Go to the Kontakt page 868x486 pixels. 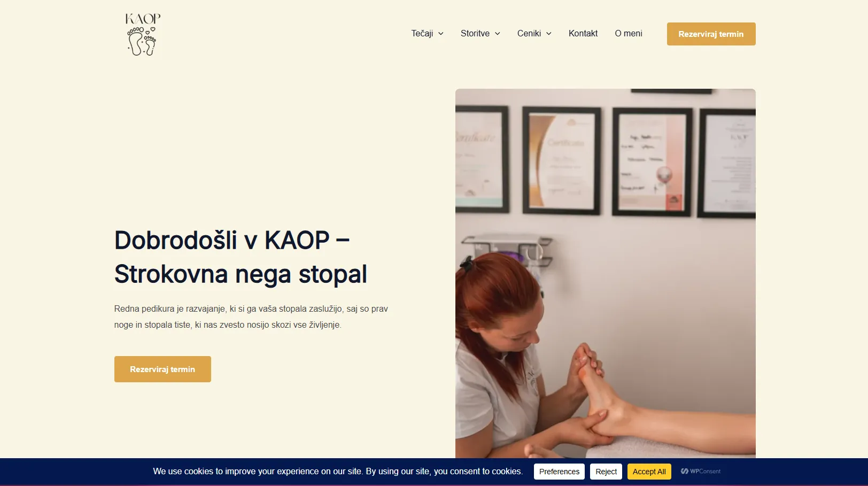point(583,33)
